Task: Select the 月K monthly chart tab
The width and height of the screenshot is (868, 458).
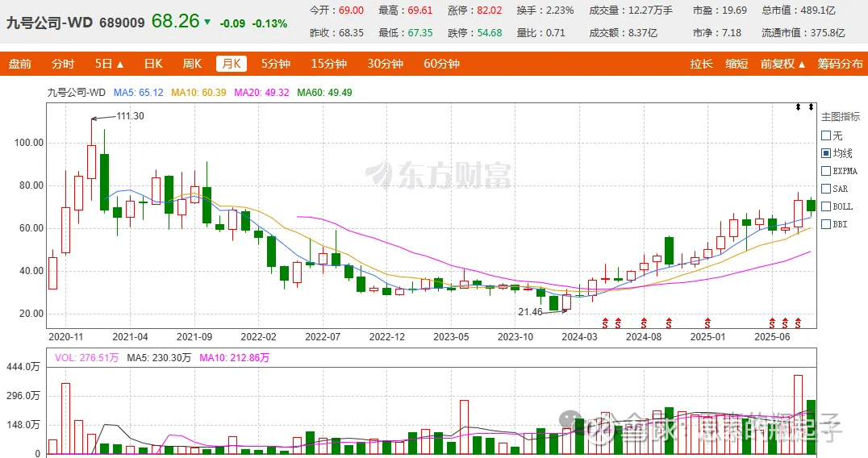Action: pos(232,64)
